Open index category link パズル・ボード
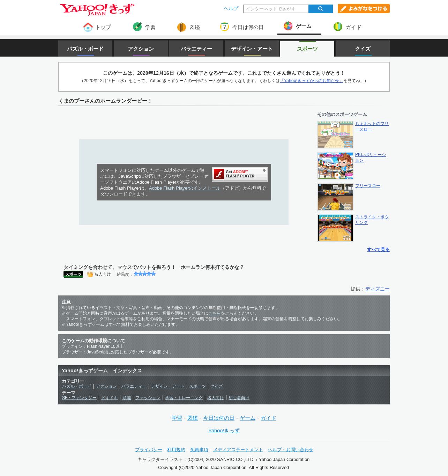Screen dimensions: 448x476 tap(77, 386)
